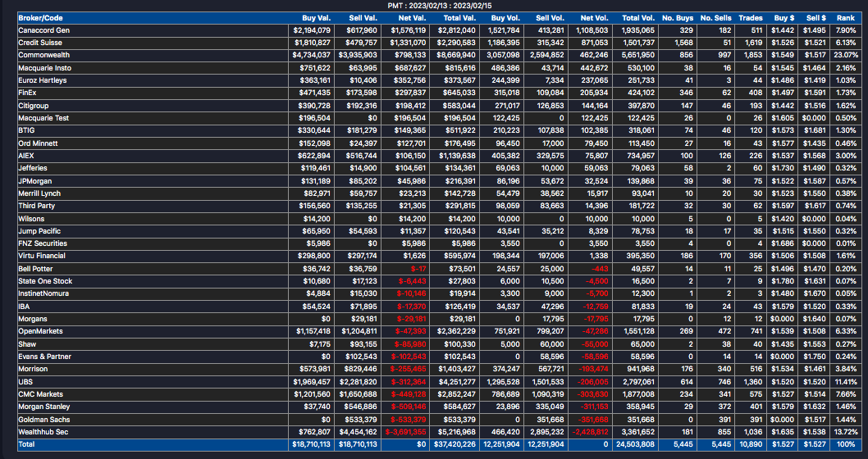Sort table by Net Val. header
Screen dimensions: 868x459
[411, 18]
